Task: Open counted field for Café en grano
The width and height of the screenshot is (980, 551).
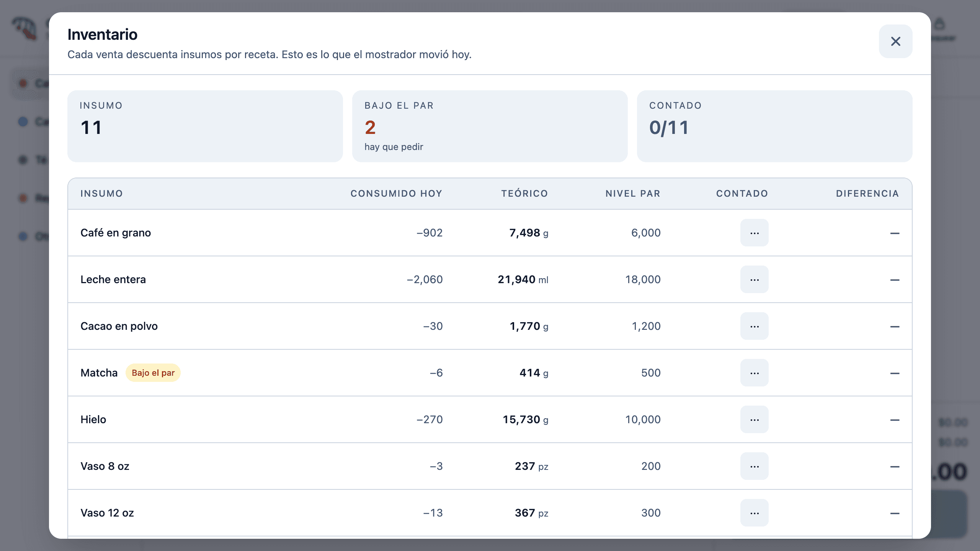Action: click(x=754, y=233)
